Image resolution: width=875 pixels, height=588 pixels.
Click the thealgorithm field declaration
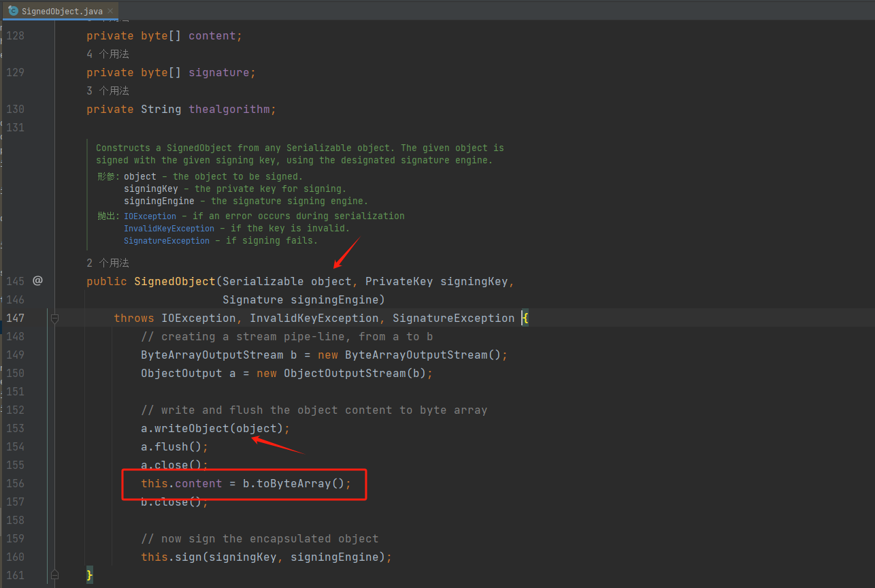[x=229, y=109]
